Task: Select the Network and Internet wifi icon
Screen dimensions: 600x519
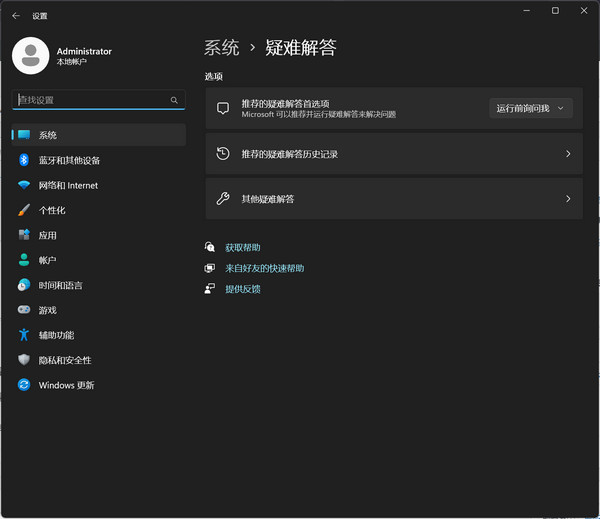Action: (24, 185)
